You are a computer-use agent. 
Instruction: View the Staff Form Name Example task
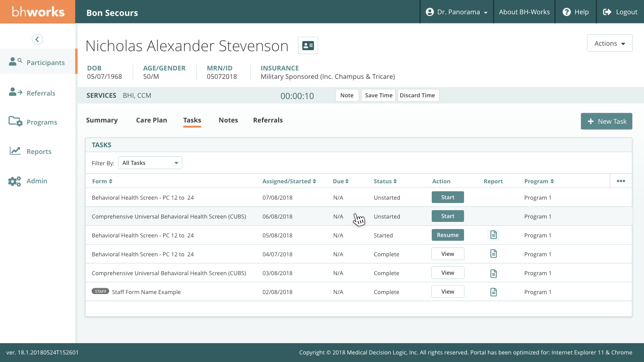pyautogui.click(x=448, y=292)
